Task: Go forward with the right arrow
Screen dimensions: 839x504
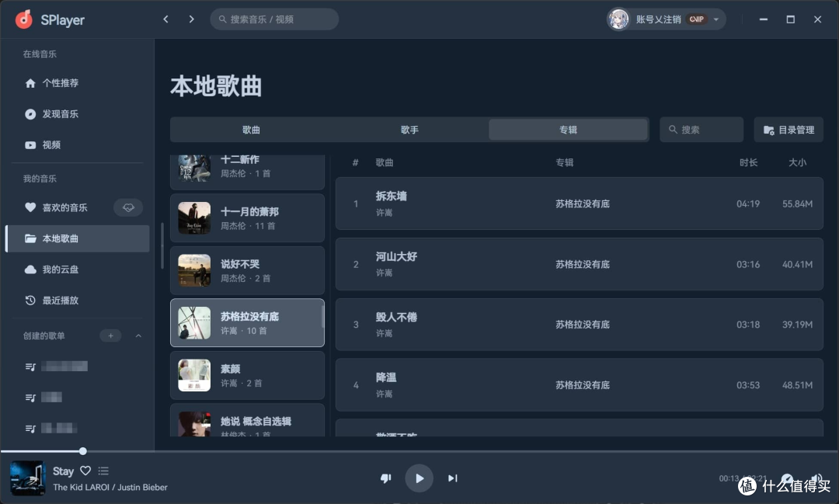Action: tap(192, 19)
